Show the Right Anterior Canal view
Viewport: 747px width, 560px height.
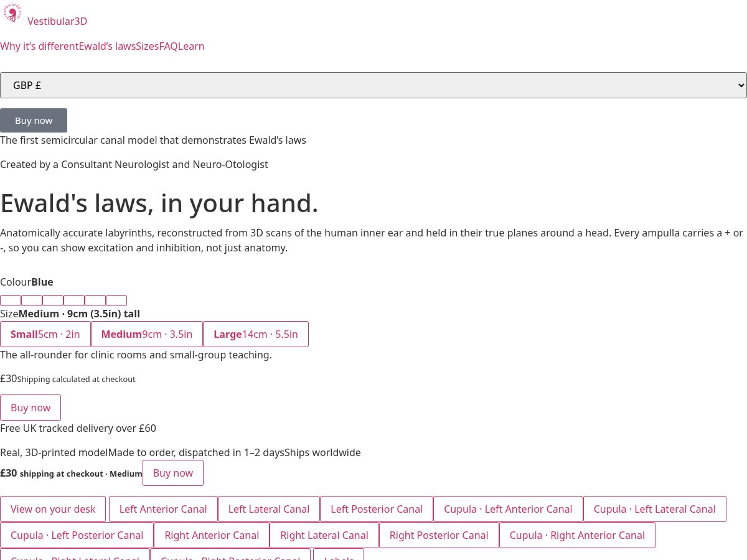click(x=212, y=535)
